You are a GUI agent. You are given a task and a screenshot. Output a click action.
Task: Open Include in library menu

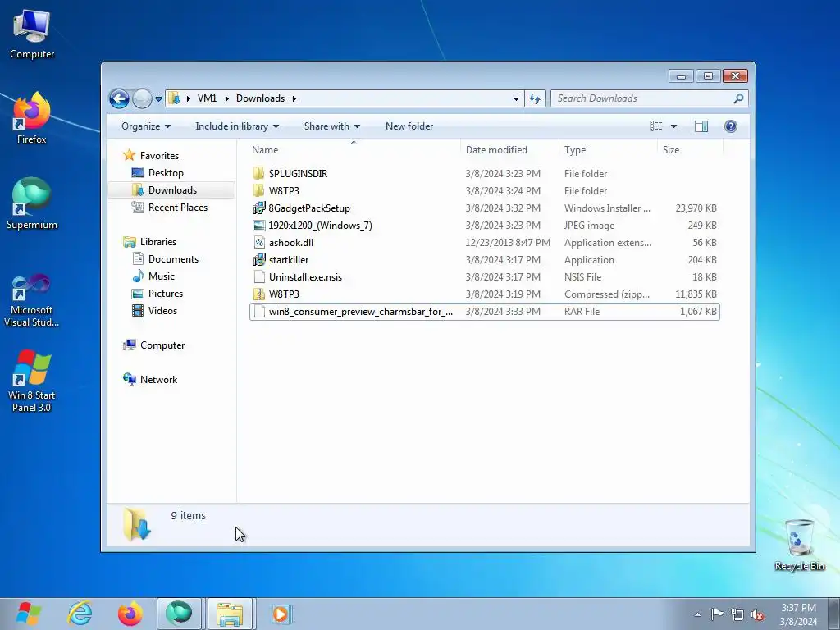237,126
